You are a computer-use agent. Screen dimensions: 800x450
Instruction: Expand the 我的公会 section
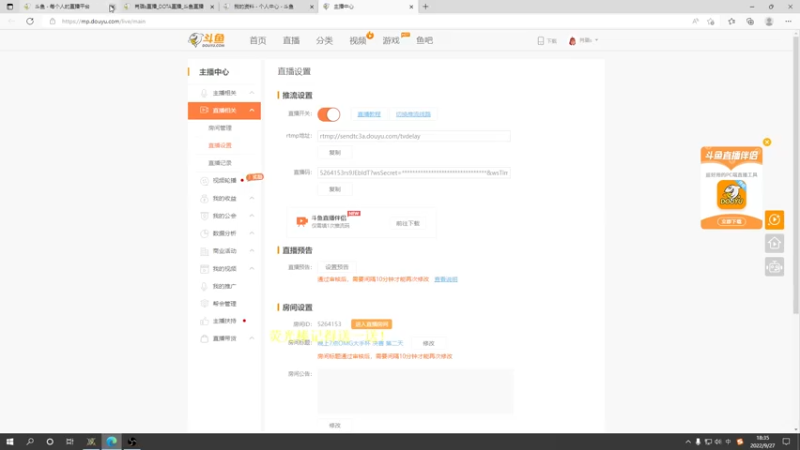(x=252, y=216)
